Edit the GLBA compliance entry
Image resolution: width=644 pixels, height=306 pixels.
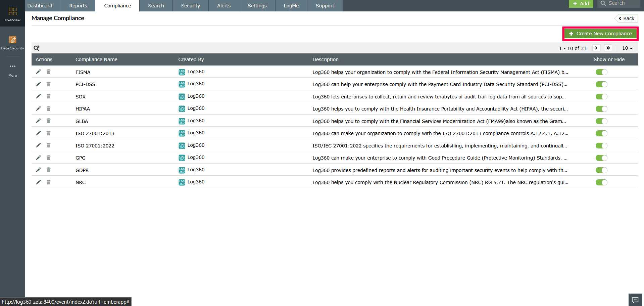(x=38, y=121)
